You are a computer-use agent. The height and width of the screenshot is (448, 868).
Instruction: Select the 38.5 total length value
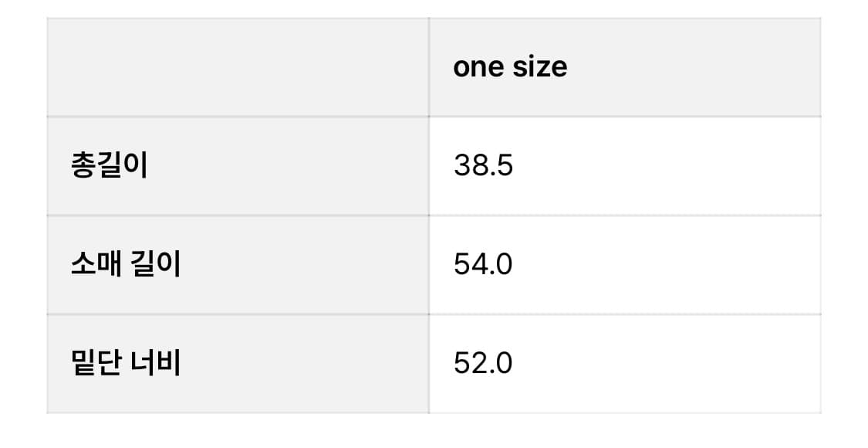point(483,166)
